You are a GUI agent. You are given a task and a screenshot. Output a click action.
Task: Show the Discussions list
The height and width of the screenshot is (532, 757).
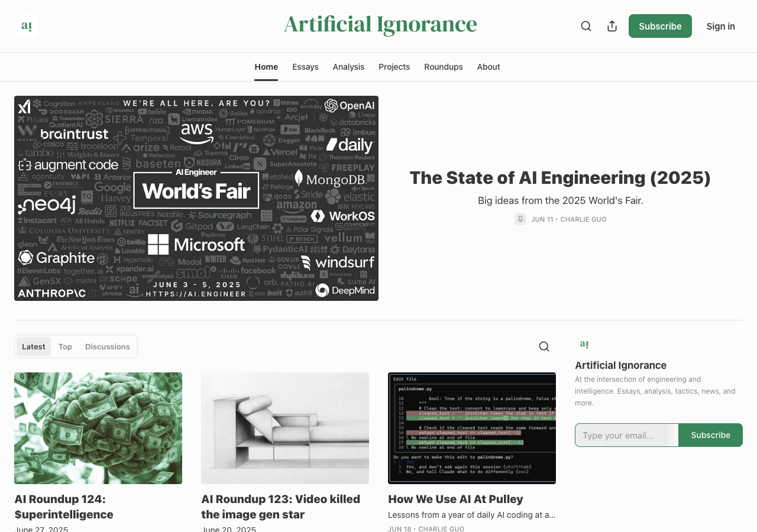[108, 346]
